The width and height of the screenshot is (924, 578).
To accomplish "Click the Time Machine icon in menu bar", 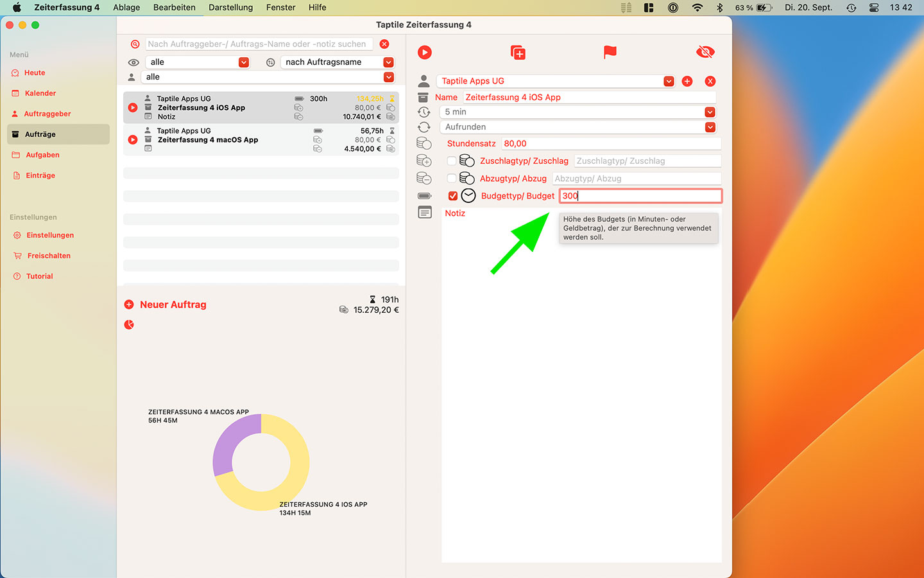I will [x=851, y=8].
